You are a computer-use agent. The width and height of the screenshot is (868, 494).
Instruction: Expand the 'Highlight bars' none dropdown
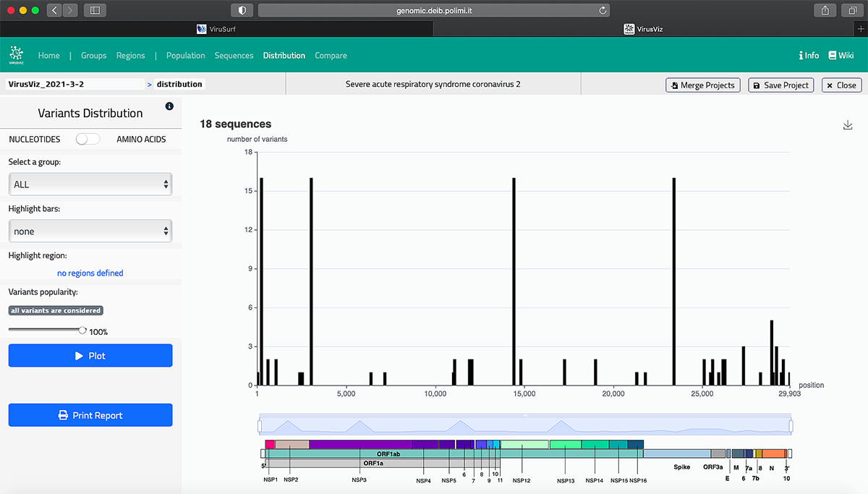(x=90, y=231)
